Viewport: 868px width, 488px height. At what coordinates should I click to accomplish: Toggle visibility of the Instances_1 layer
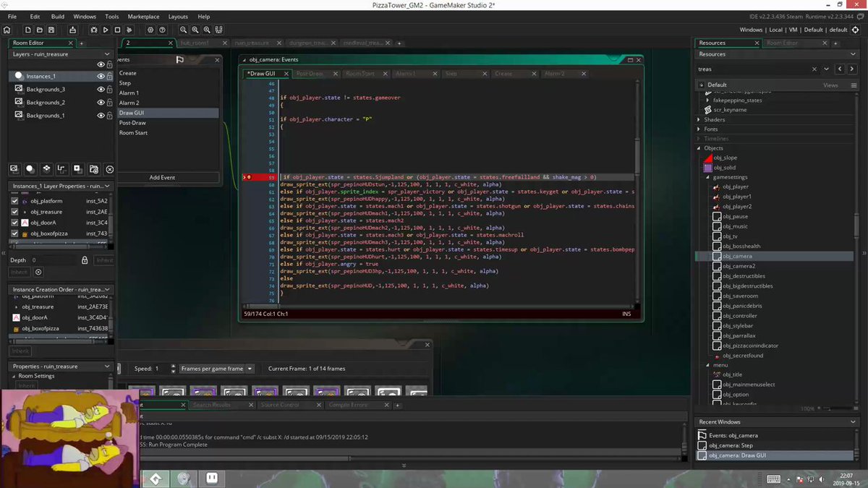[101, 76]
